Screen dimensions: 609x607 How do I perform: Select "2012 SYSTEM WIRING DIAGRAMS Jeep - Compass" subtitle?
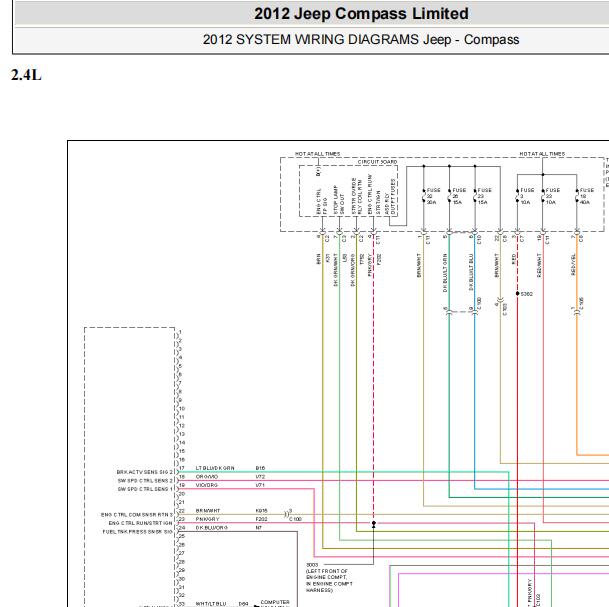click(361, 40)
